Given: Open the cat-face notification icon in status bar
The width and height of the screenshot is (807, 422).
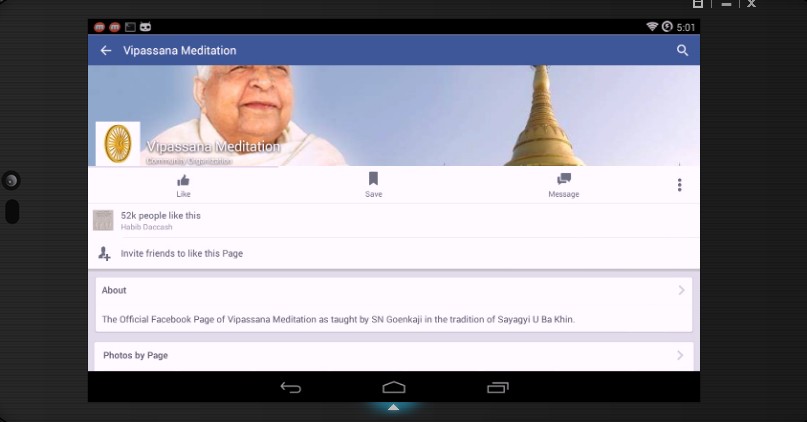Looking at the screenshot, I should (146, 27).
